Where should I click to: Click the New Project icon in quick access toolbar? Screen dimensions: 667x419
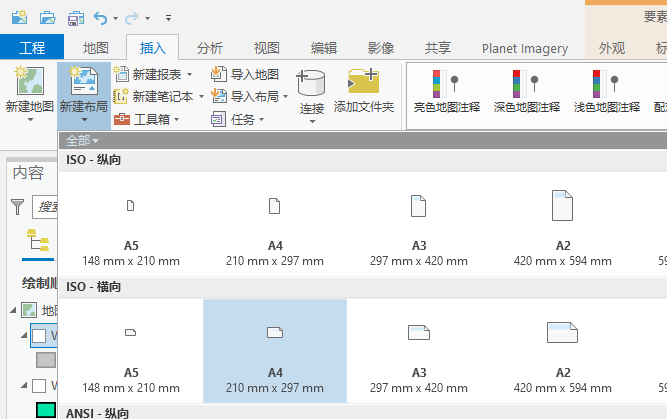click(x=20, y=18)
